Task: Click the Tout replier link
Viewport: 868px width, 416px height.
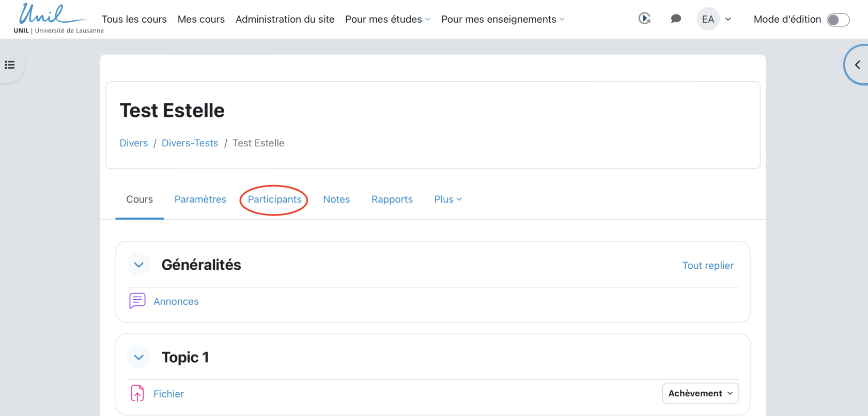Action: click(707, 266)
